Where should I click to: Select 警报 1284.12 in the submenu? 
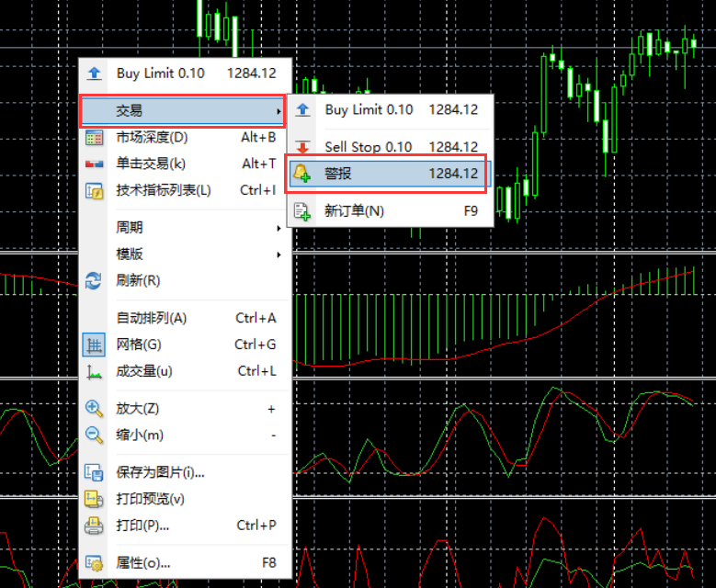coord(390,174)
